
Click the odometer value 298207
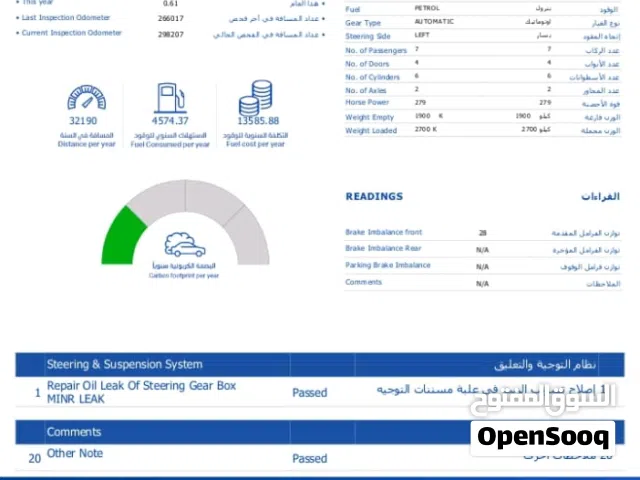[171, 34]
